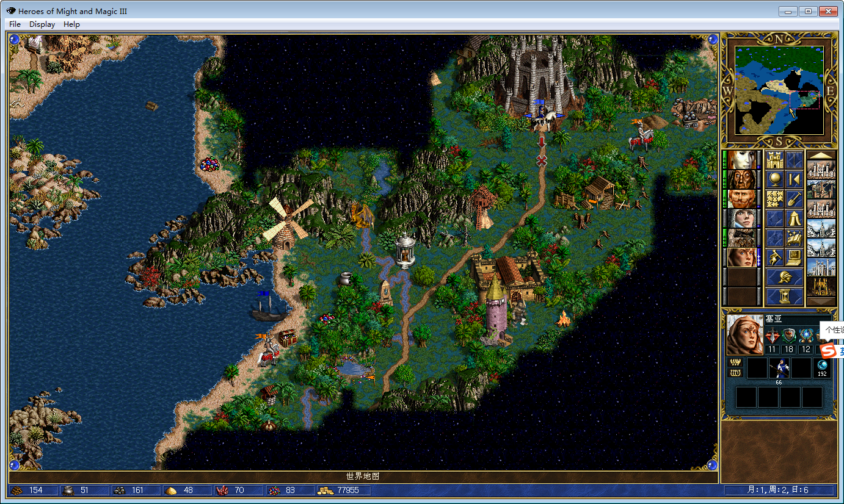844x504 pixels.
Task: Click the sailing ship near the shore
Action: [267, 306]
